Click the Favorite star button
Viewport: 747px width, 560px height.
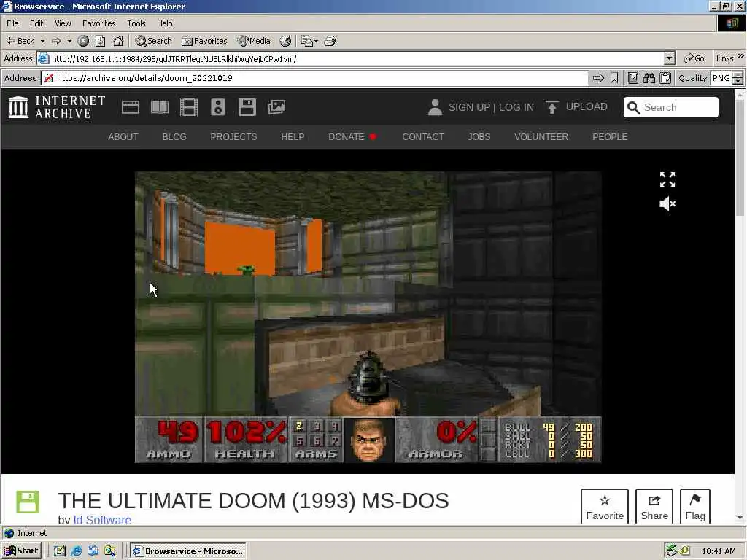coord(605,507)
